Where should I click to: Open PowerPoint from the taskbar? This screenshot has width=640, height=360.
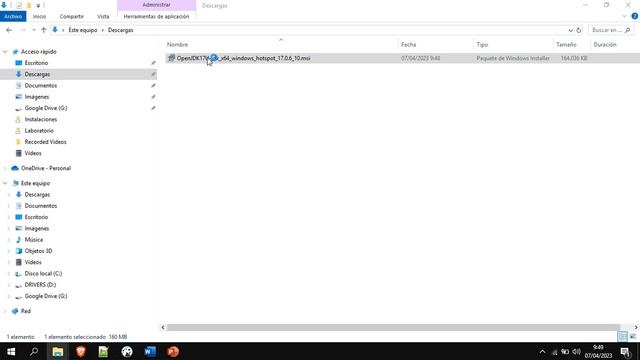coord(173,351)
